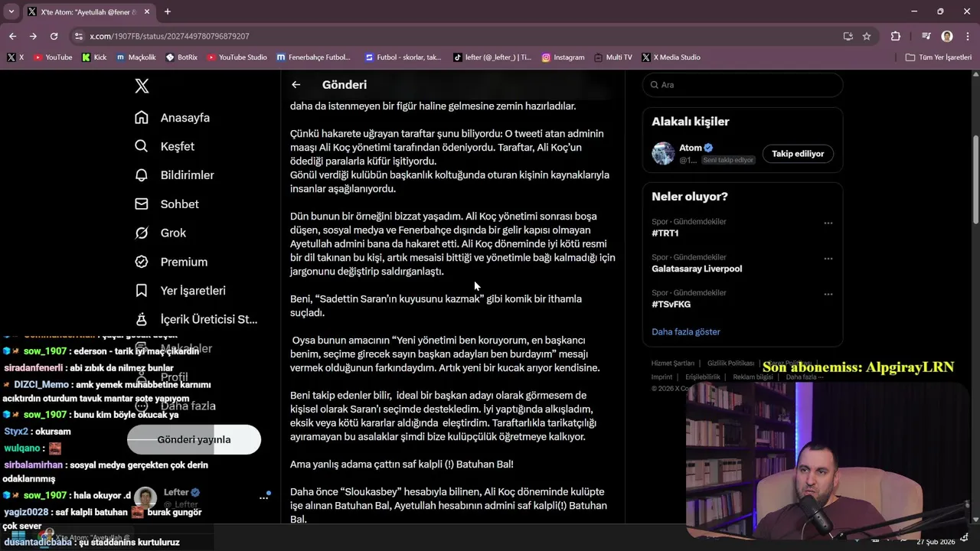The width and height of the screenshot is (980, 551).
Task: Open Fenerbahçe Futbol bookmark
Action: click(x=314, y=57)
